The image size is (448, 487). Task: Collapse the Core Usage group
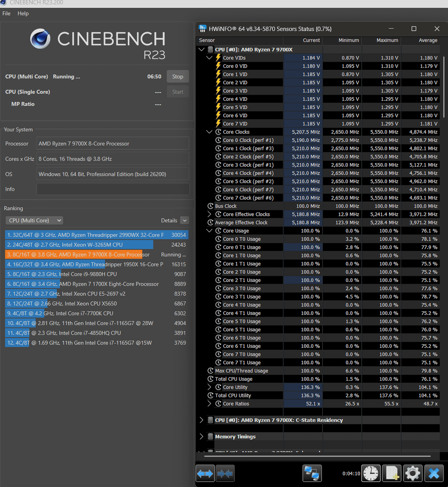(209, 231)
